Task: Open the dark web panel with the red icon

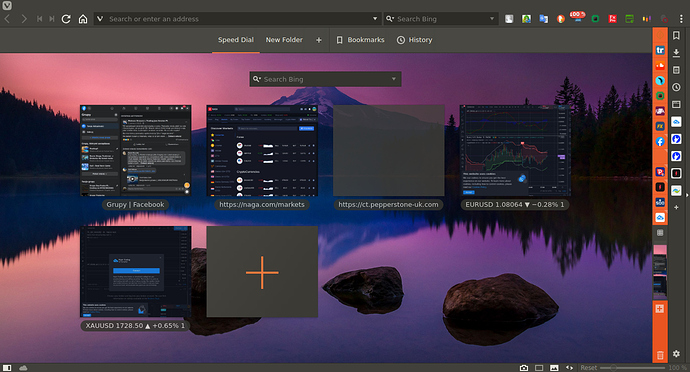Action: pos(676,173)
